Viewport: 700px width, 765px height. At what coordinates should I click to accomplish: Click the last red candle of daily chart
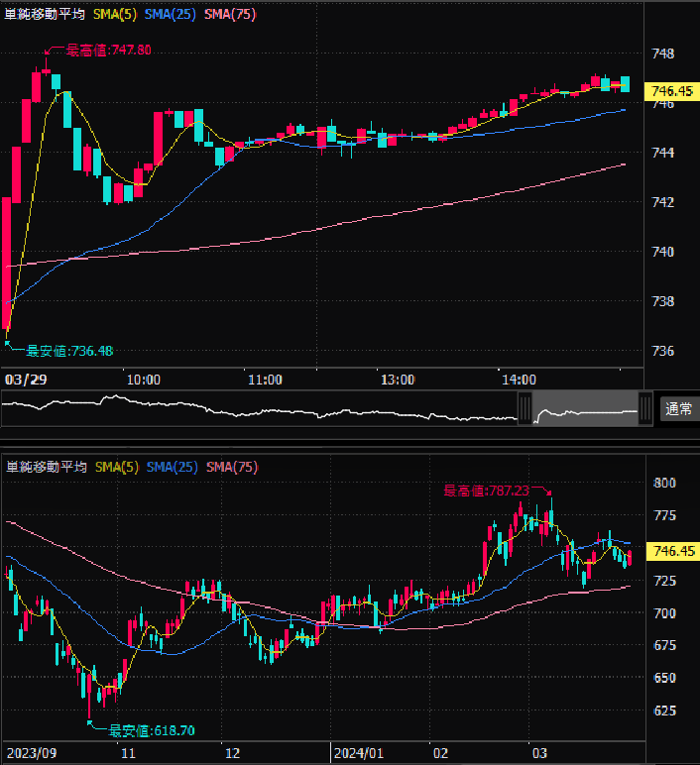point(630,558)
